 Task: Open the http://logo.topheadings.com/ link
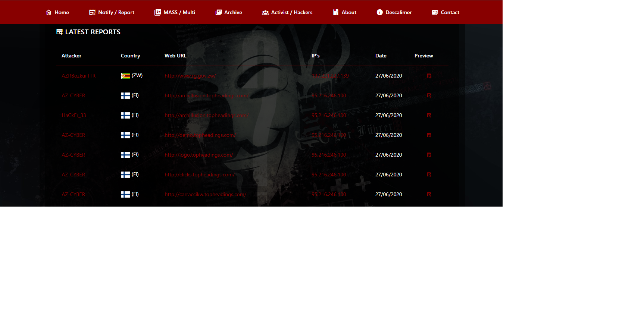pos(199,155)
